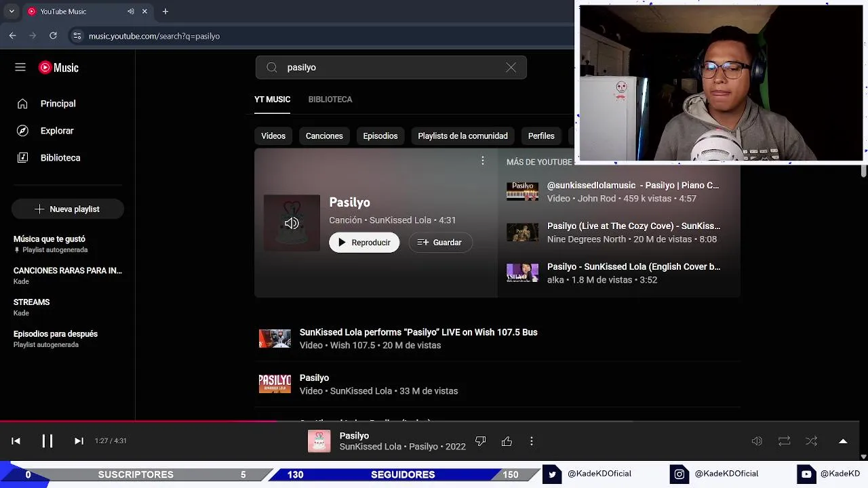Click the YouTube Music logo
This screenshot has height=488, width=868.
tap(58, 67)
